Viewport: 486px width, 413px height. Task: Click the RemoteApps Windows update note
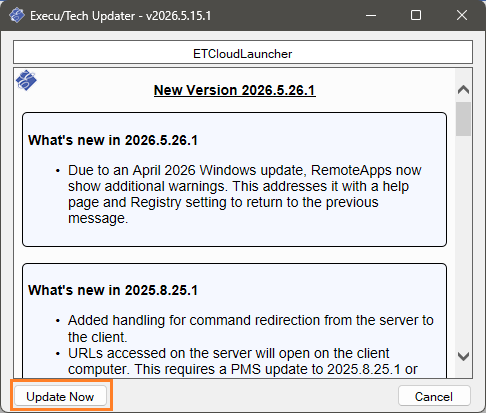coord(245,194)
